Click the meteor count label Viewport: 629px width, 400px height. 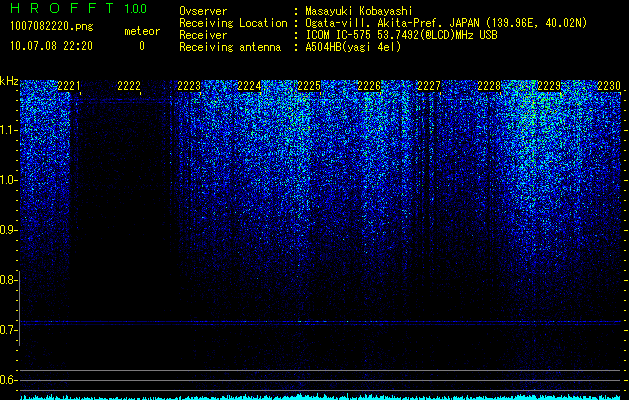point(142,31)
